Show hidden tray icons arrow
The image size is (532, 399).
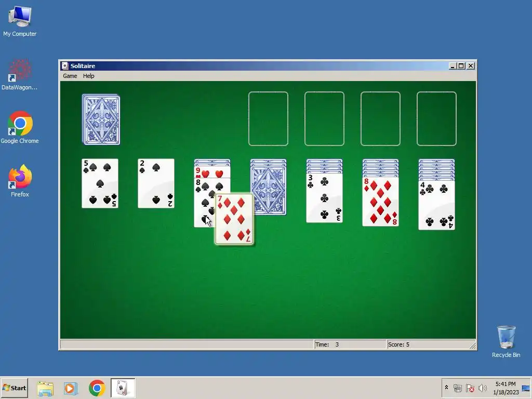pyautogui.click(x=446, y=388)
